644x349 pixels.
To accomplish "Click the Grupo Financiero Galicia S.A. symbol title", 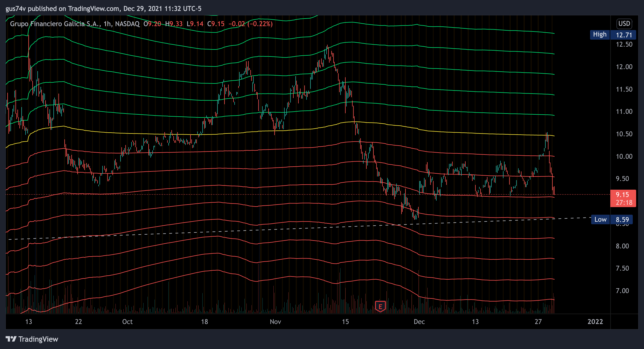I will 55,24.
